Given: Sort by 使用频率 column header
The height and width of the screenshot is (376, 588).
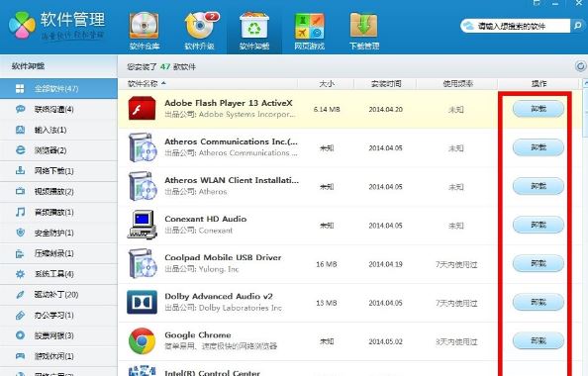Looking at the screenshot, I should pyautogui.click(x=457, y=83).
